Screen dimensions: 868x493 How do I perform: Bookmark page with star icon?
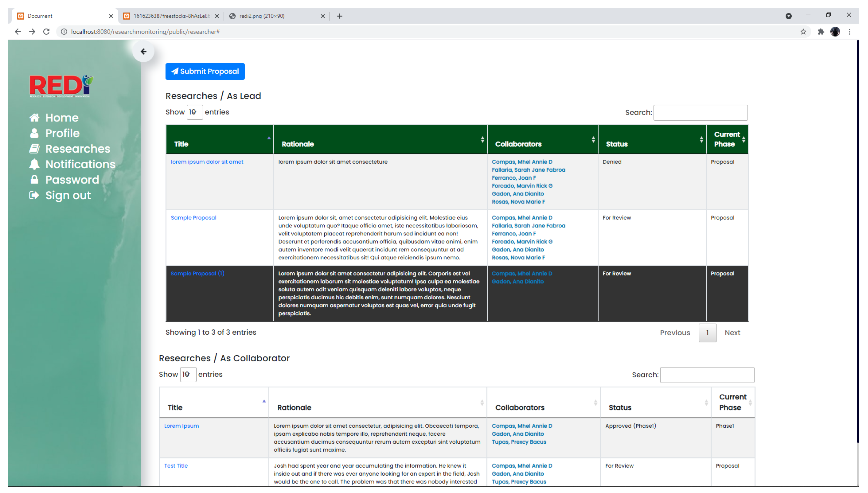click(803, 31)
